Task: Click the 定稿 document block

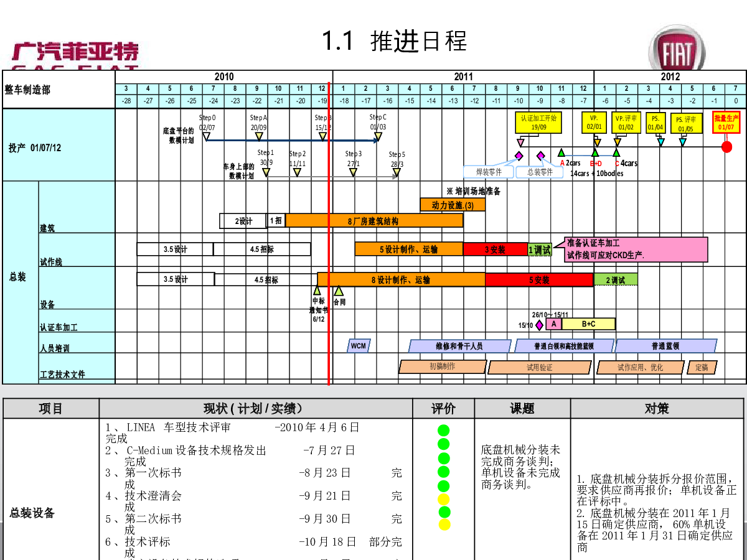Action: 702,367
